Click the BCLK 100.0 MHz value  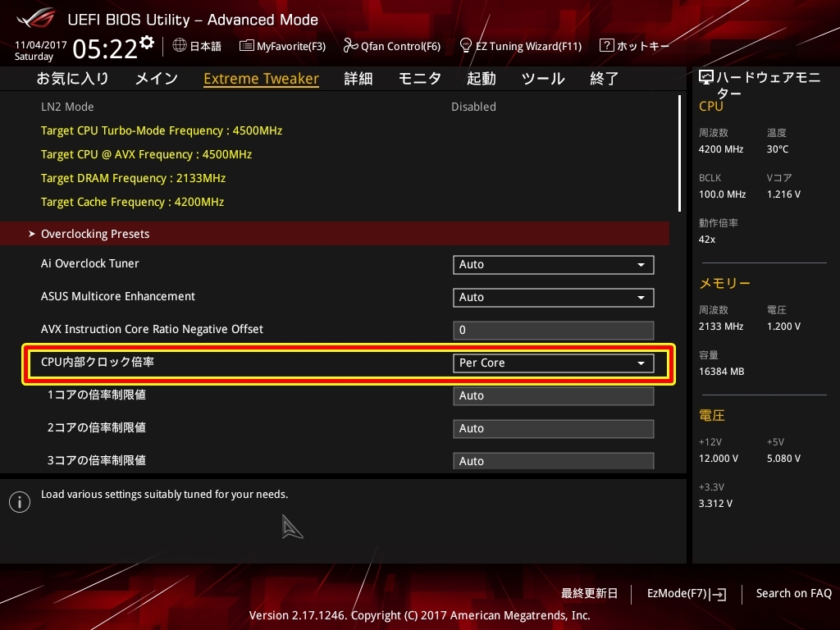[x=722, y=194]
